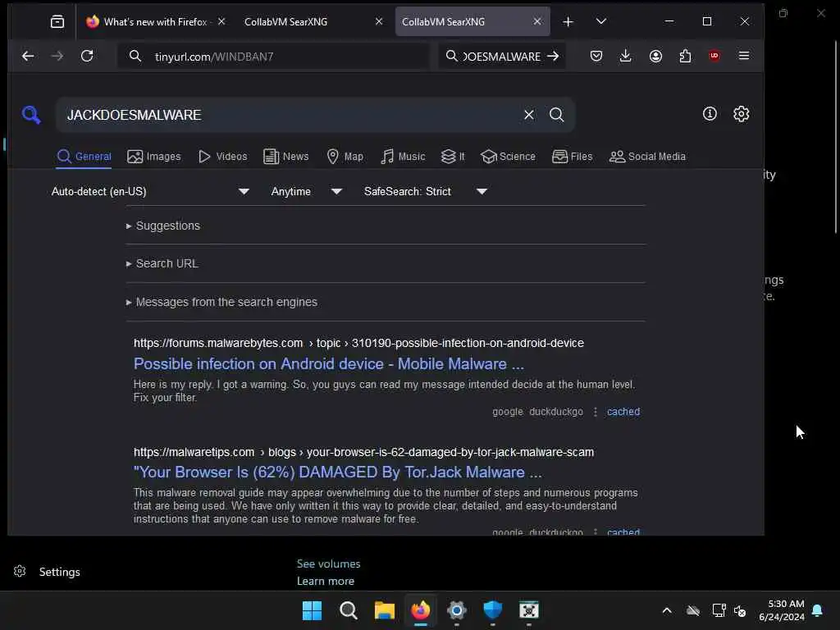Open the Downloads panel icon
Viewport: 840px width, 630px height.
pyautogui.click(x=625, y=56)
